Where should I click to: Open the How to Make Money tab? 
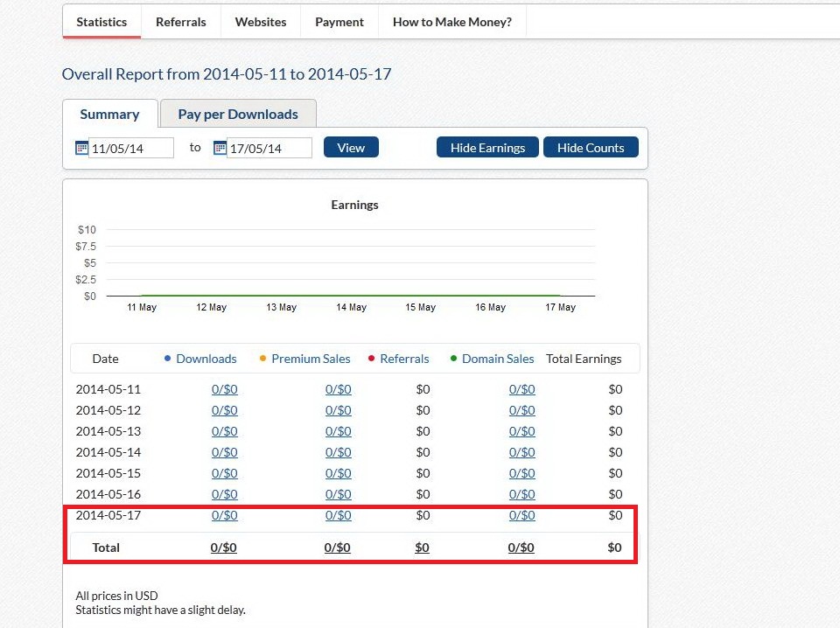(452, 22)
